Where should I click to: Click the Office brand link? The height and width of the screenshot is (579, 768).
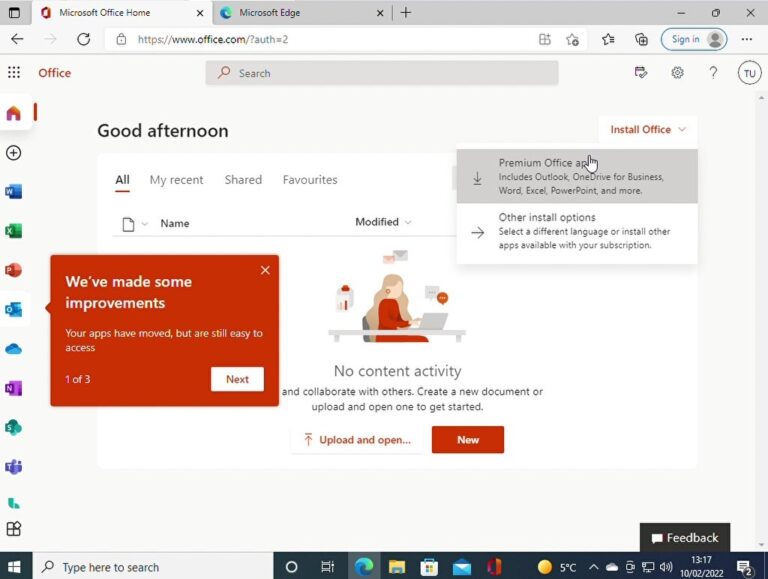(54, 73)
